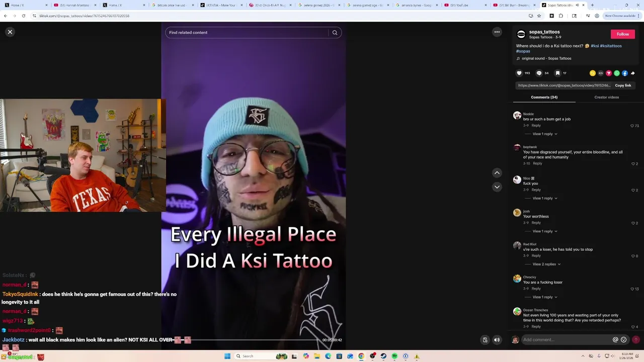This screenshot has width=644, height=362.
Task: Click the search magnifier in Find related content
Action: (x=335, y=33)
